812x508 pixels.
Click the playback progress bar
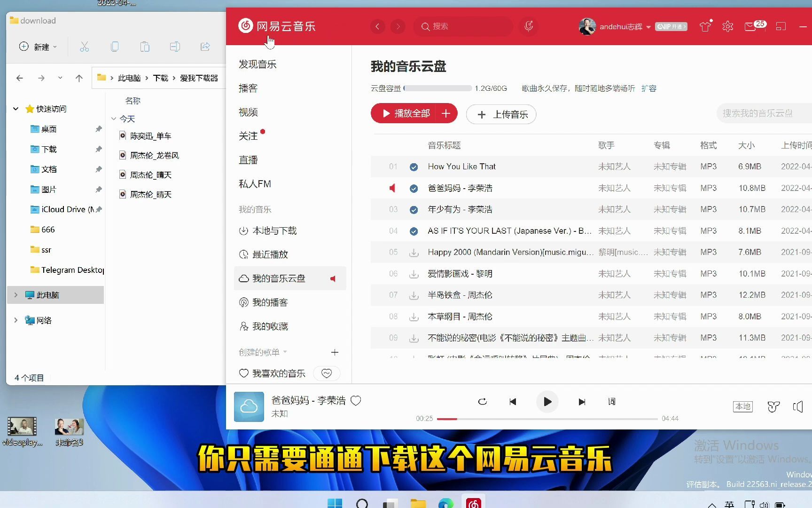coord(547,419)
